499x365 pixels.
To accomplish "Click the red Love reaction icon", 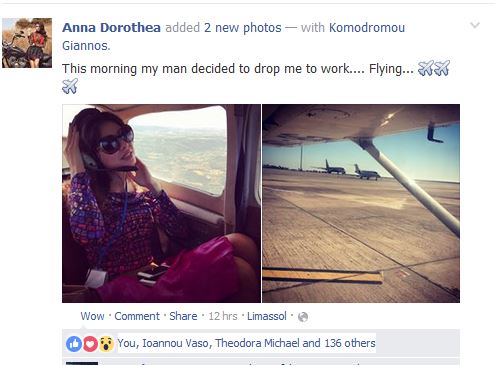I will [x=90, y=344].
